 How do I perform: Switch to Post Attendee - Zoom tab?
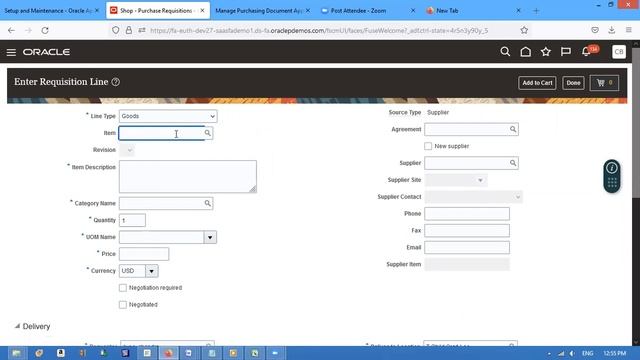[358, 11]
